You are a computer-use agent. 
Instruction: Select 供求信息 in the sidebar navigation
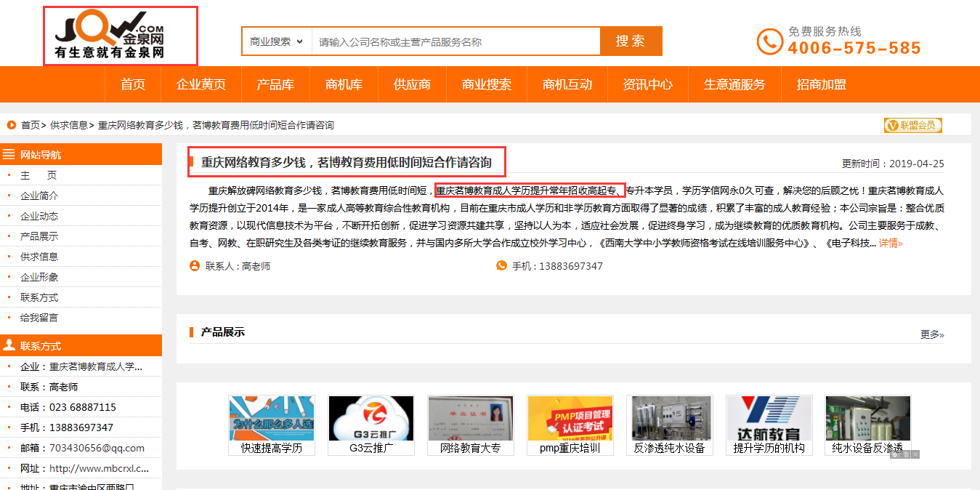coord(39,257)
